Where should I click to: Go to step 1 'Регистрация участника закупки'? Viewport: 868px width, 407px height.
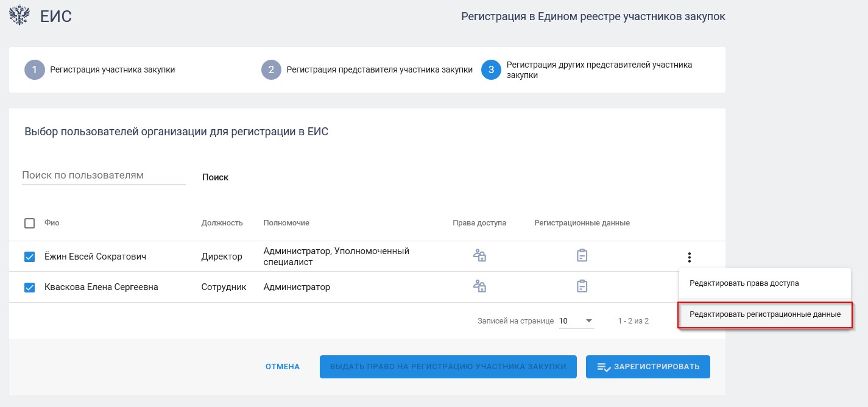(x=100, y=70)
